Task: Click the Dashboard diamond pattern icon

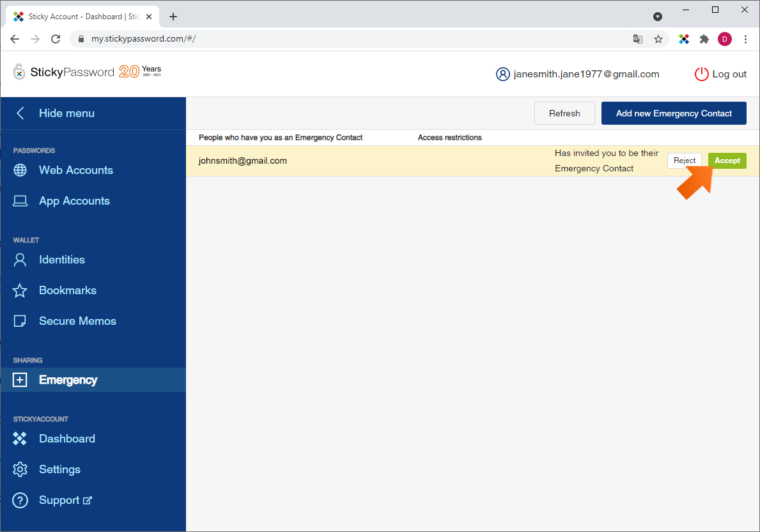Action: click(x=20, y=439)
